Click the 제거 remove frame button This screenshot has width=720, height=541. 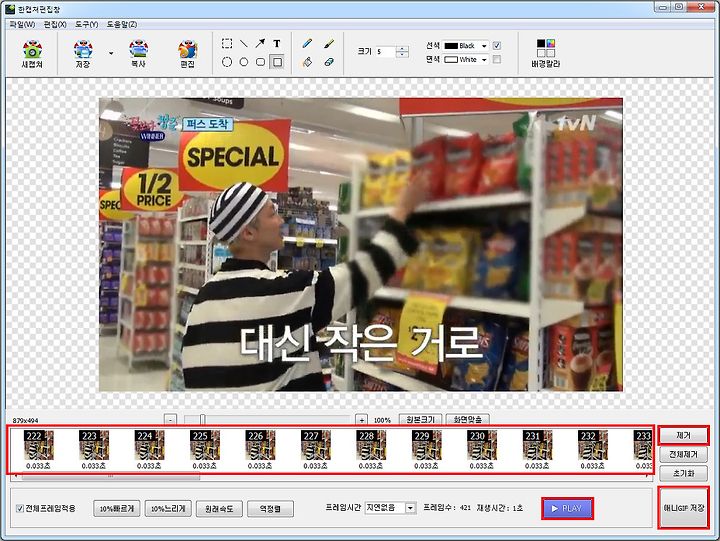(684, 435)
